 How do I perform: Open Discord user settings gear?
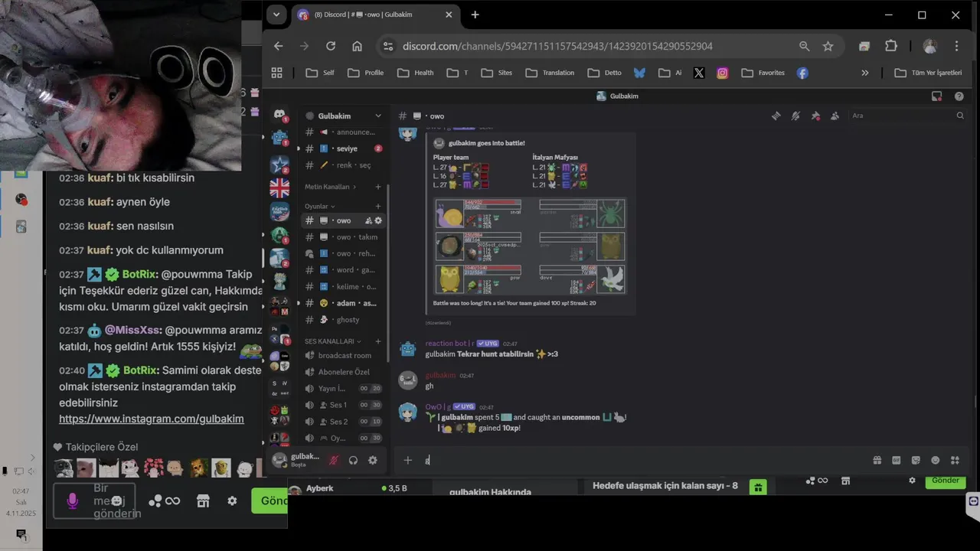tap(373, 460)
